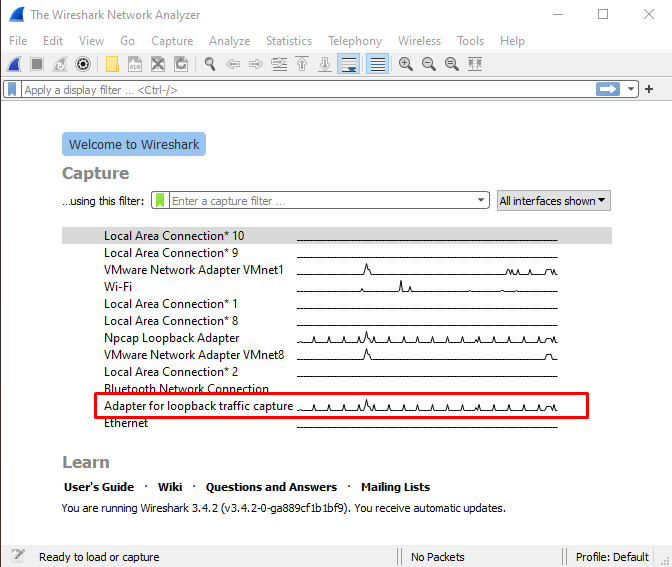
Task: Close this capture file icon
Action: click(x=158, y=64)
